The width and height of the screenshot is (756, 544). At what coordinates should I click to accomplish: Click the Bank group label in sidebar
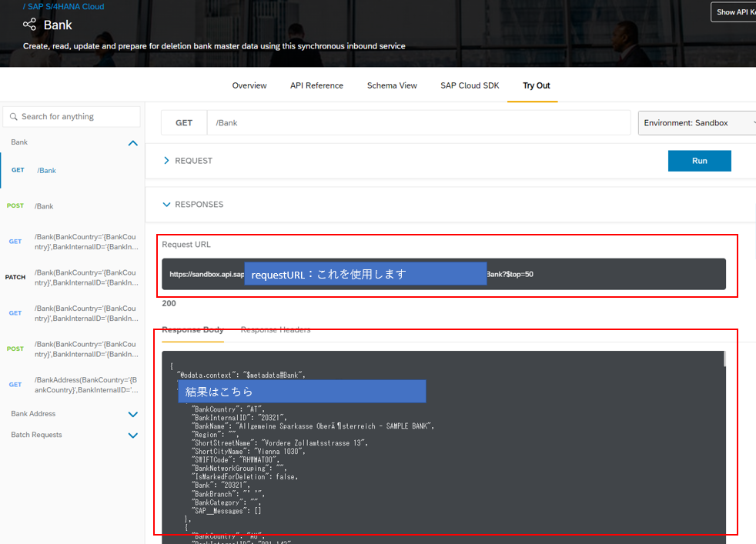19,142
